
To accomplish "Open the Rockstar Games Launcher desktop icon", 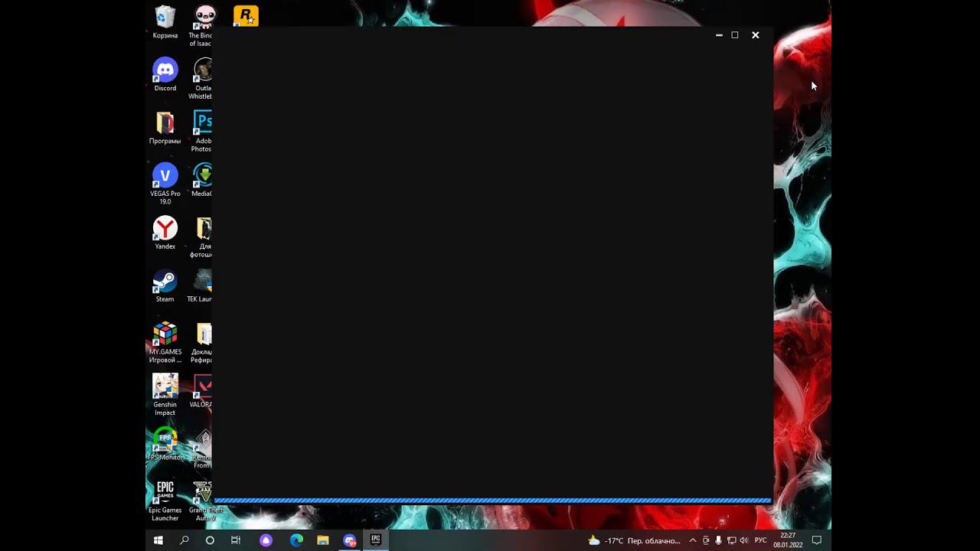I will pos(246,15).
